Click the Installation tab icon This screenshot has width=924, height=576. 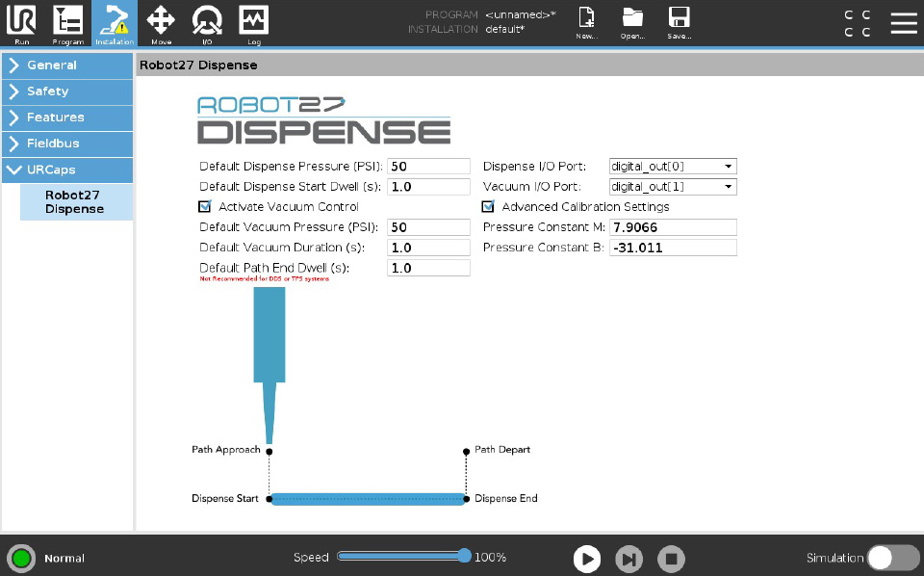click(x=114, y=23)
